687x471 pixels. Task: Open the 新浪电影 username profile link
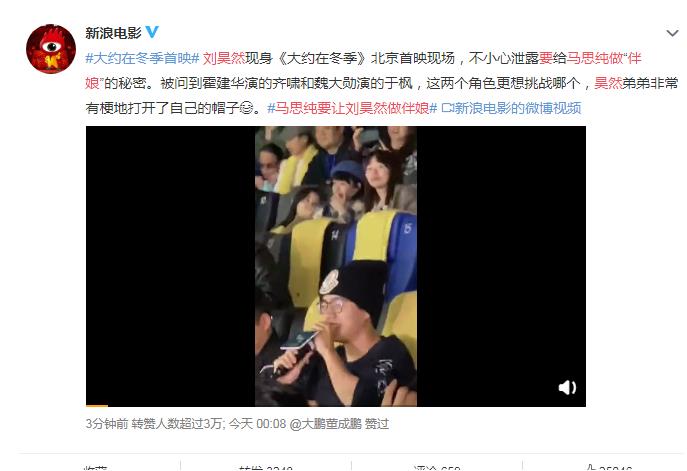113,32
